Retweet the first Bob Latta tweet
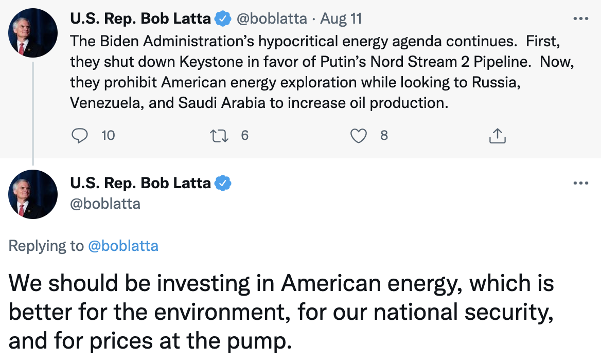The height and width of the screenshot is (364, 601). (220, 136)
